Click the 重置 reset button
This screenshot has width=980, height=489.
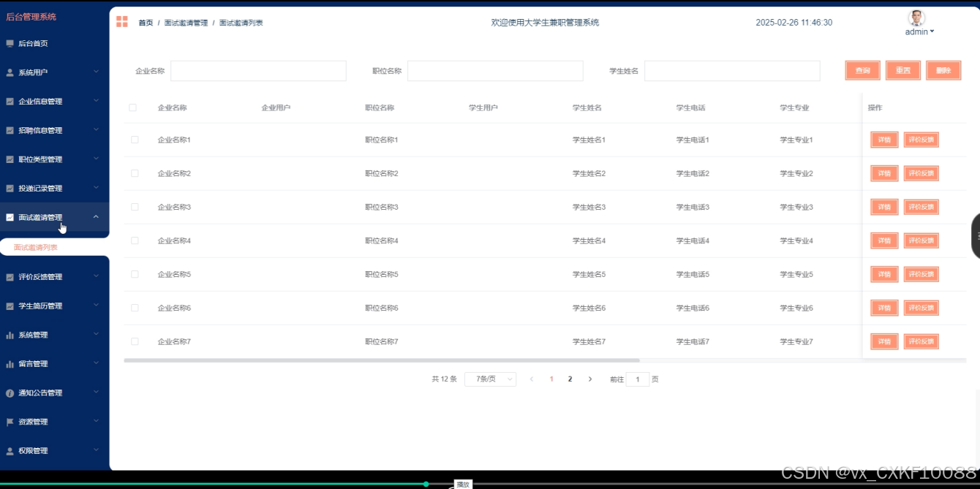click(903, 70)
